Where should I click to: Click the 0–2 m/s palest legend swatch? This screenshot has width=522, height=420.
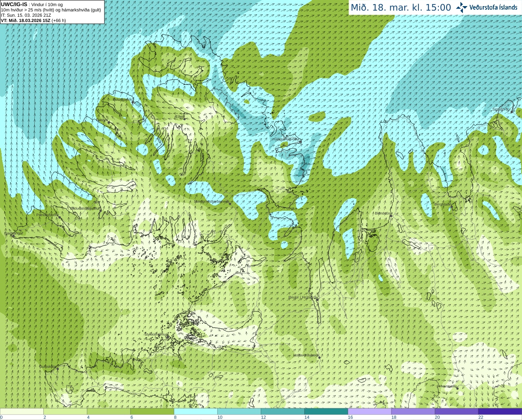click(x=22, y=411)
